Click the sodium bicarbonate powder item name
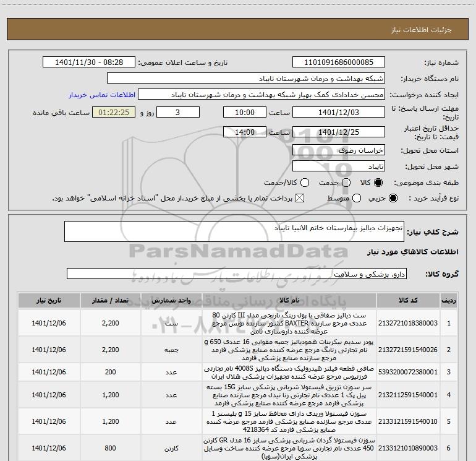Viewport: 476px width, 461px height. pos(289,350)
